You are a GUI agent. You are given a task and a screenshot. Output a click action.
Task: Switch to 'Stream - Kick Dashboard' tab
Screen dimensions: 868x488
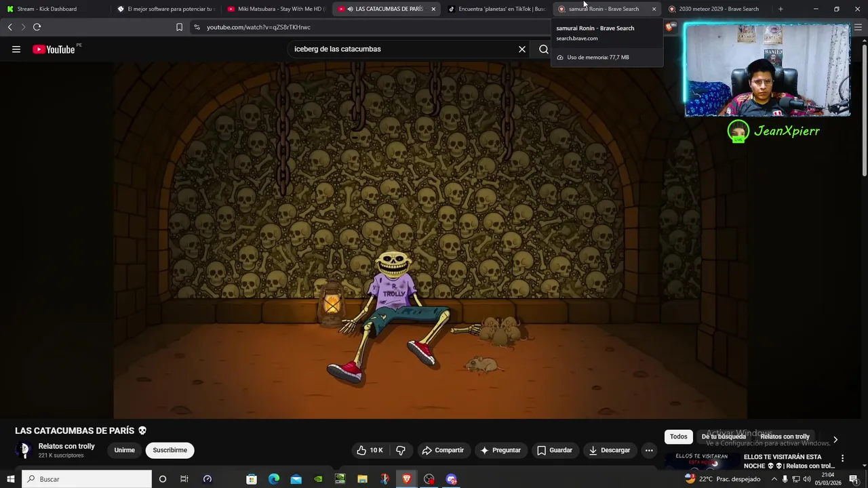(x=54, y=9)
